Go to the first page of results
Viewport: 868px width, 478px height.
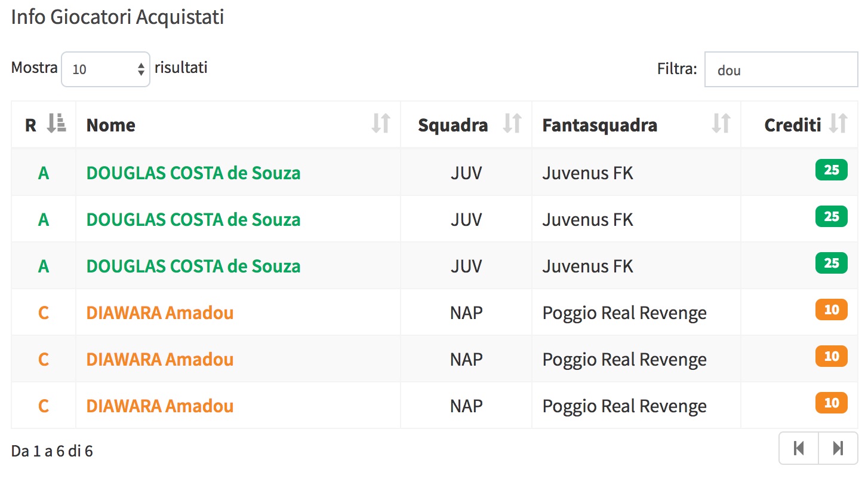(x=799, y=448)
